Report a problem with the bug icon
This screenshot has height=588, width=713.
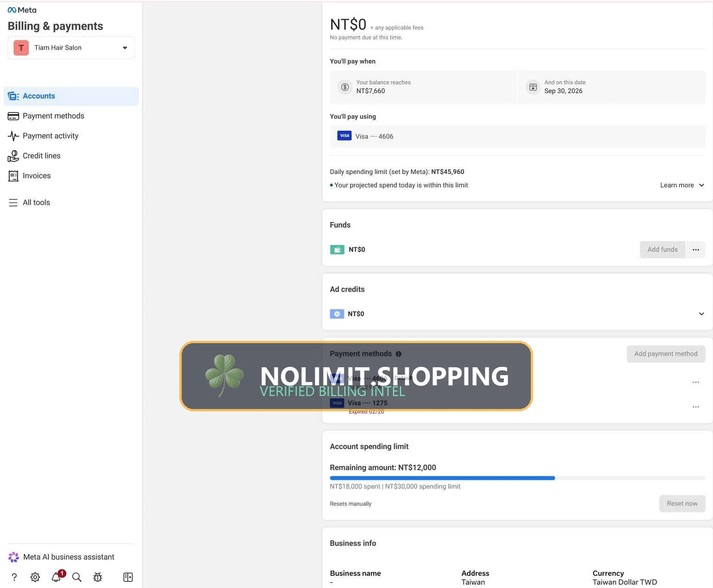(x=98, y=577)
